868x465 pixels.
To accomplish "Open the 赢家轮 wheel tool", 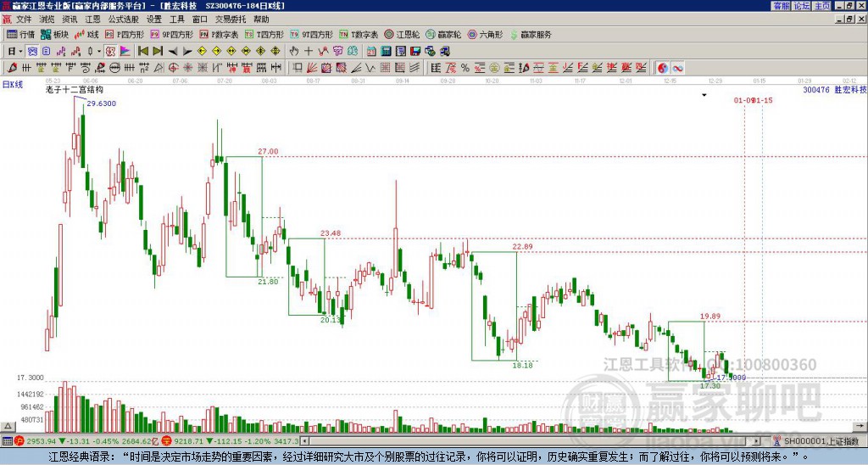I will [443, 34].
